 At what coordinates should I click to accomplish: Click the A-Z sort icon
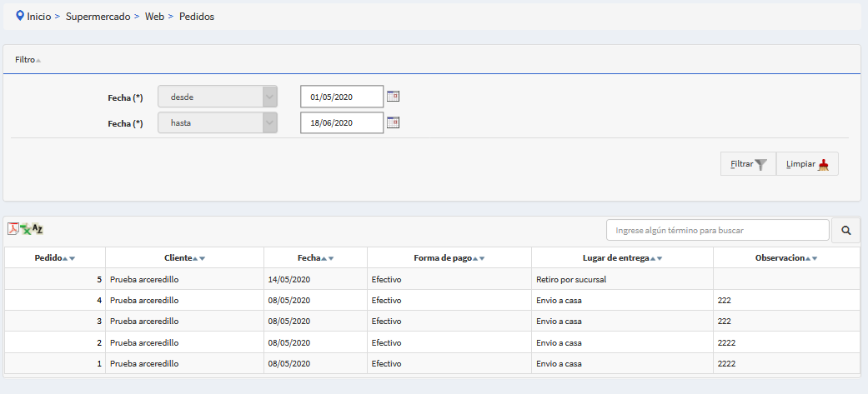38,229
